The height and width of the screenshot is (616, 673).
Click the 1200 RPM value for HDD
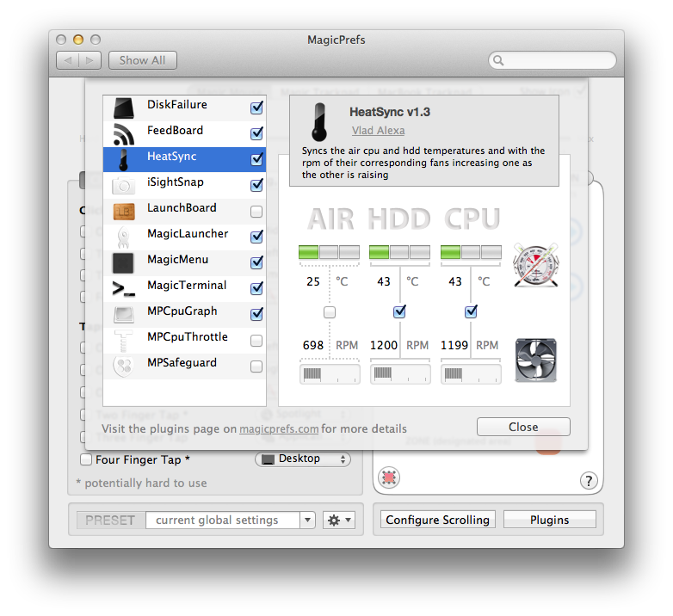384,345
